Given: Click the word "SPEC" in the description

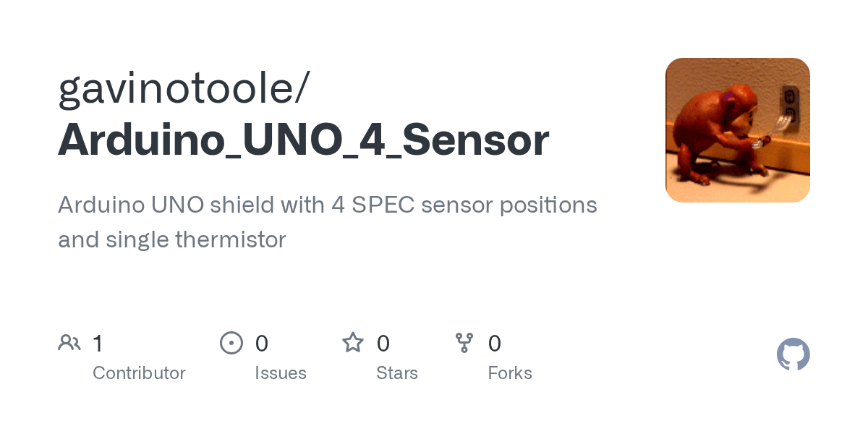Looking at the screenshot, I should pyautogui.click(x=383, y=205).
